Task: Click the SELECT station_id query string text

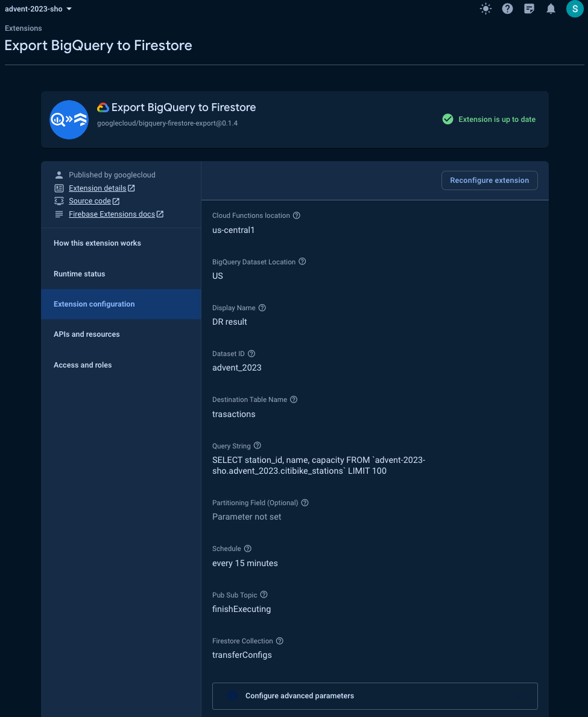Action: tap(319, 465)
